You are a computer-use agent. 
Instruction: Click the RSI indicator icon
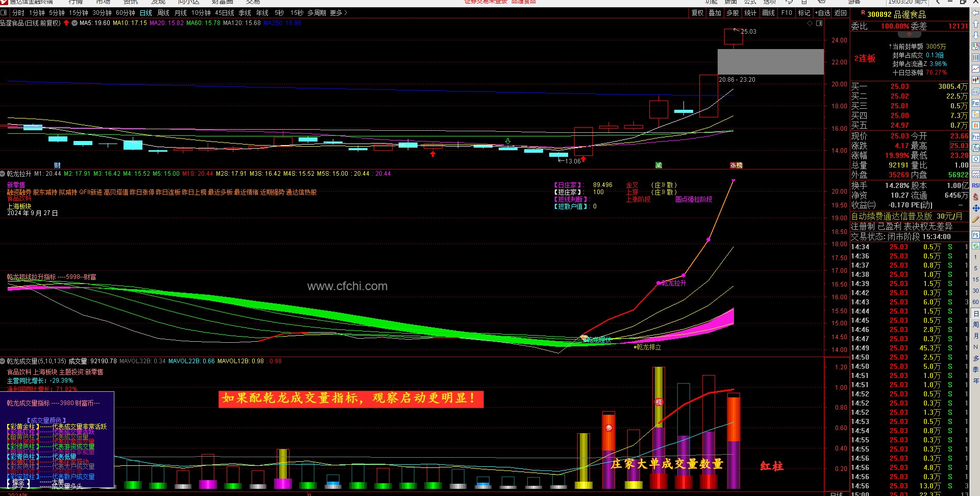975,185
